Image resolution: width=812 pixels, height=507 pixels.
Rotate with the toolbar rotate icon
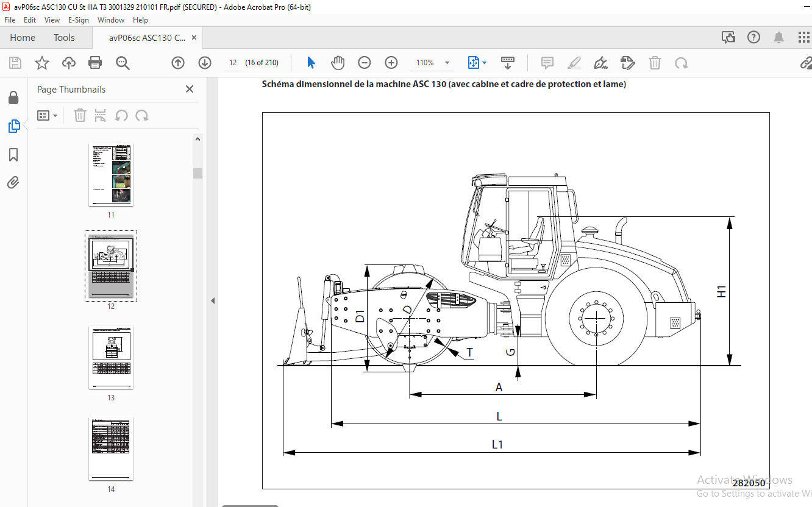pos(682,63)
